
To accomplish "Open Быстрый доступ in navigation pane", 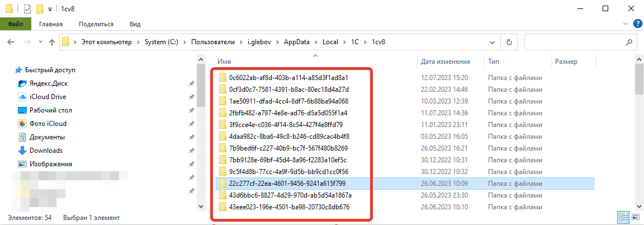I will click(50, 70).
